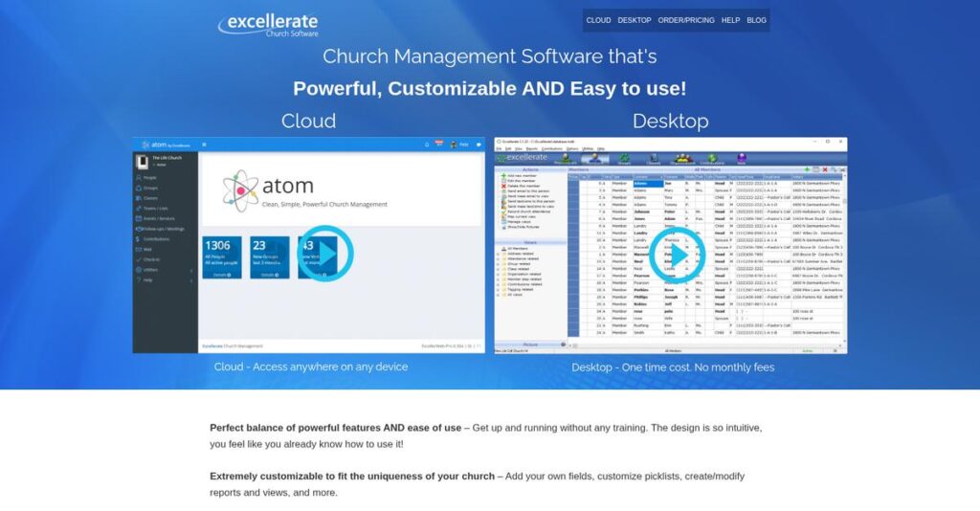This screenshot has height=511, width=980.
Task: Click the member table in the Desktop thumbnail
Action: coord(706,256)
